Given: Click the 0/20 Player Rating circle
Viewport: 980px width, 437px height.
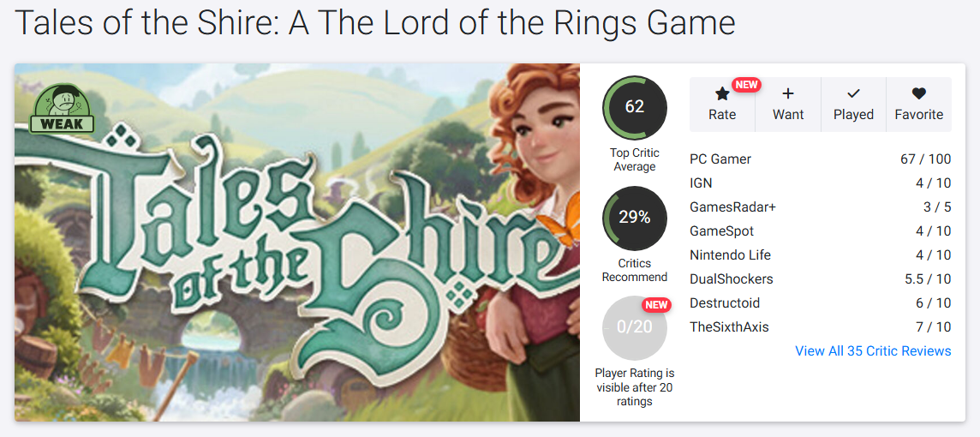Looking at the screenshot, I should 635,328.
